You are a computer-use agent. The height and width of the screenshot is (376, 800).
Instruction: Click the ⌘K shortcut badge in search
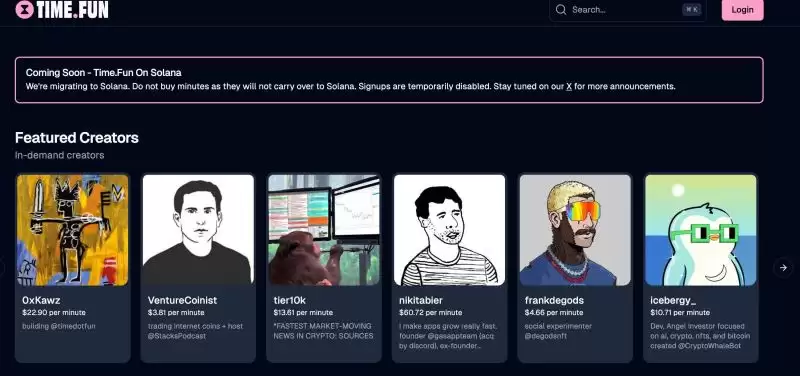(x=692, y=10)
